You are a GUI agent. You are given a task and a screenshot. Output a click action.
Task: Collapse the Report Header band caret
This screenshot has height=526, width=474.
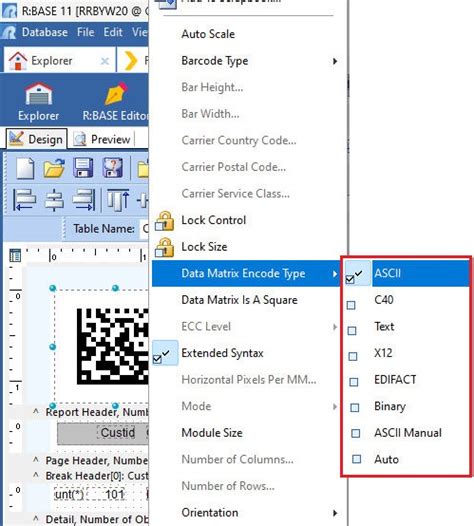pos(36,411)
